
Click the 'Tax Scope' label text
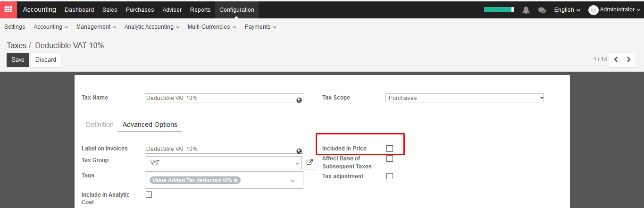336,98
